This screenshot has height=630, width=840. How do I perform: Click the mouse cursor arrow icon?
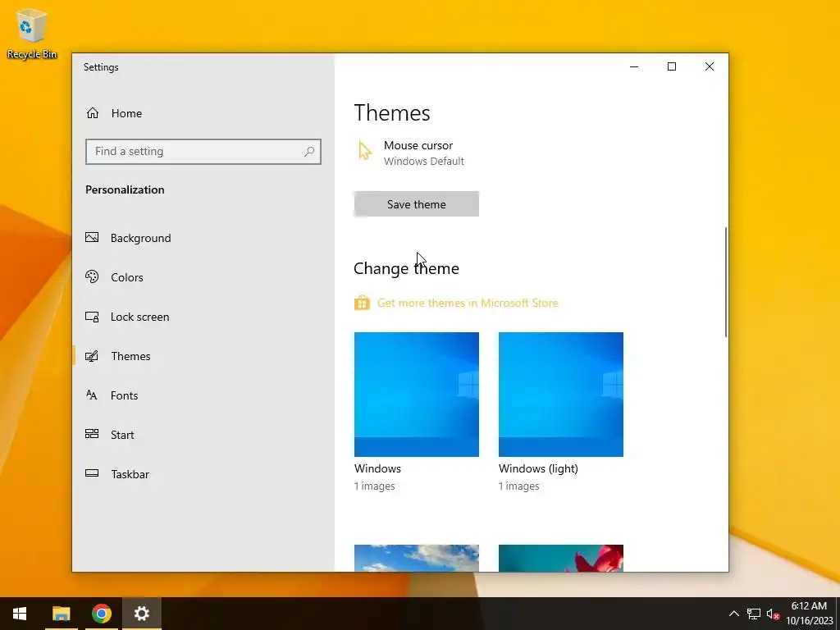[x=365, y=151]
